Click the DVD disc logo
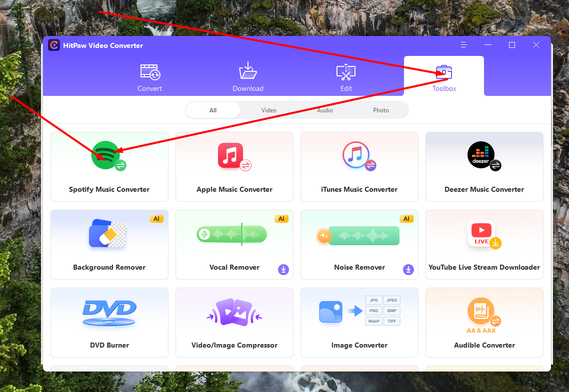Image resolution: width=569 pixels, height=392 pixels. [109, 313]
